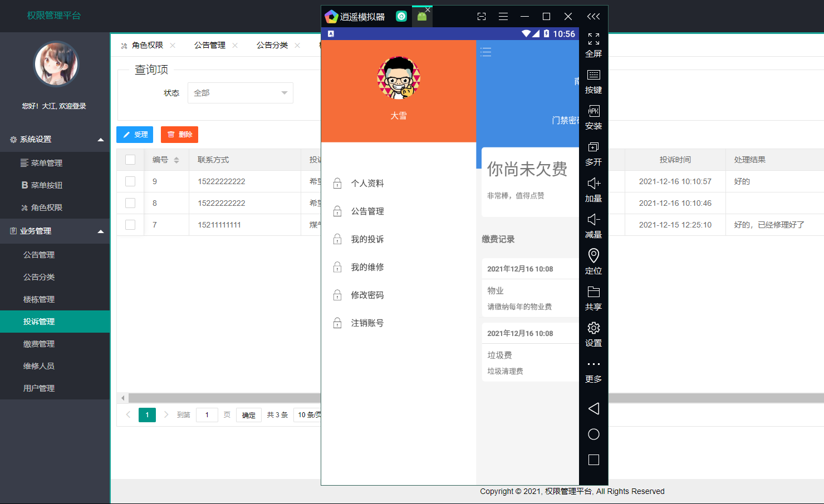This screenshot has height=504, width=824.
Task: Select the checkbox on complaint row 9
Action: [x=130, y=181]
